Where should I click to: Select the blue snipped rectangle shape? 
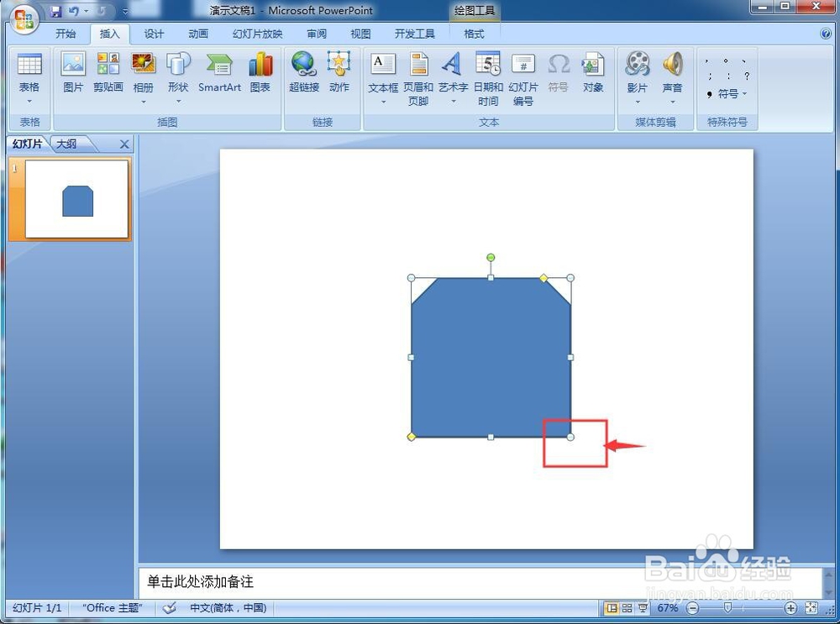491,357
